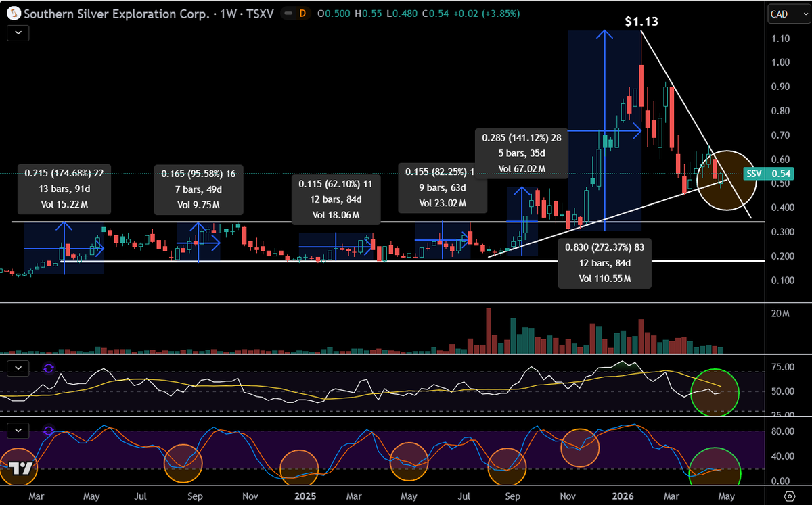Screen dimensions: 812x505
Task: Click the purple refresh icon in the RSI pane
Action: click(48, 368)
